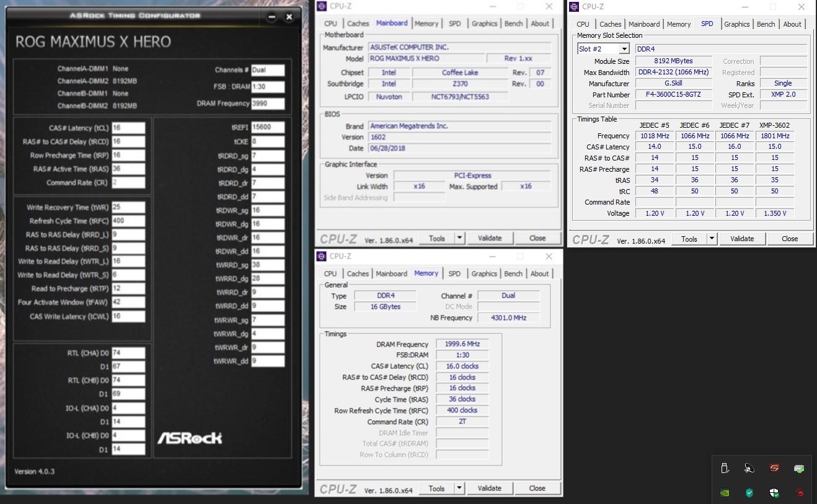The height and width of the screenshot is (504, 817).
Task: Click the audio speaker manager tray icon
Action: click(x=749, y=469)
